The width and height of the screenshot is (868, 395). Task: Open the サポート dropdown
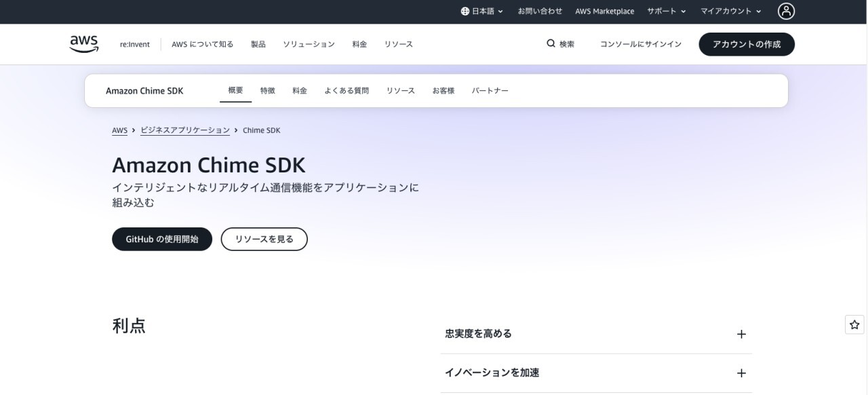(x=667, y=11)
